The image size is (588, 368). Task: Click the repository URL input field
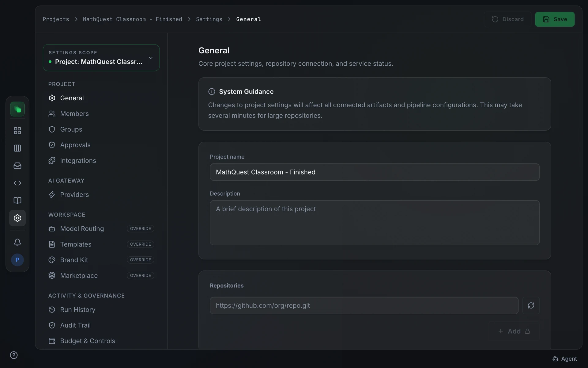click(x=364, y=305)
